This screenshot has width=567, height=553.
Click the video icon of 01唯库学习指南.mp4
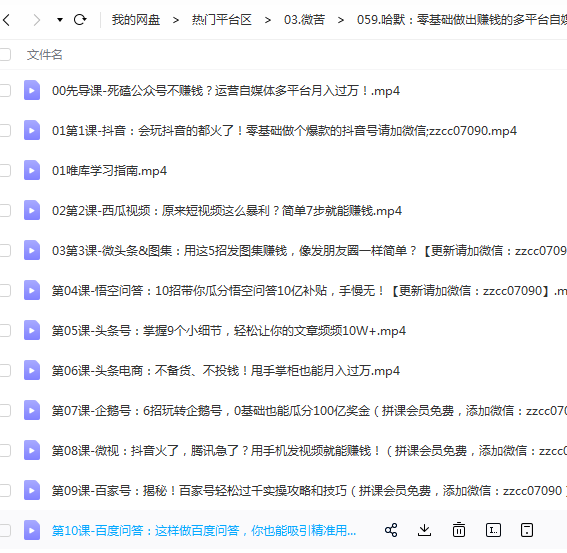(32, 170)
